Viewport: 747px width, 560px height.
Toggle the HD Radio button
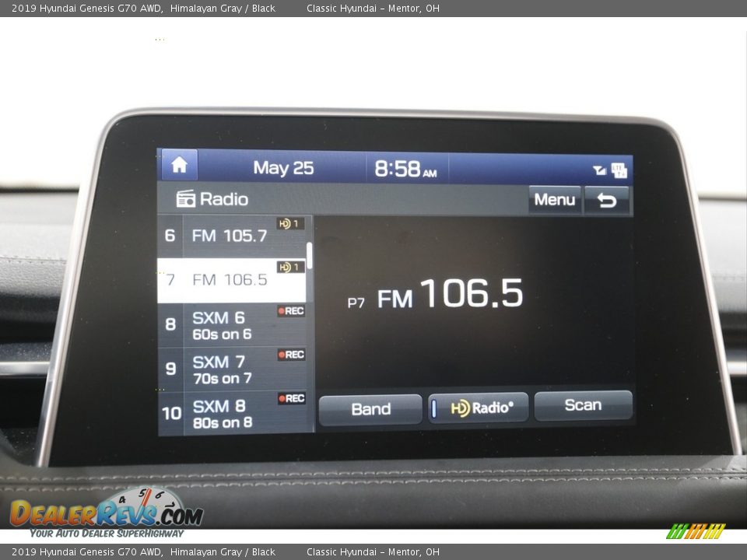(478, 408)
